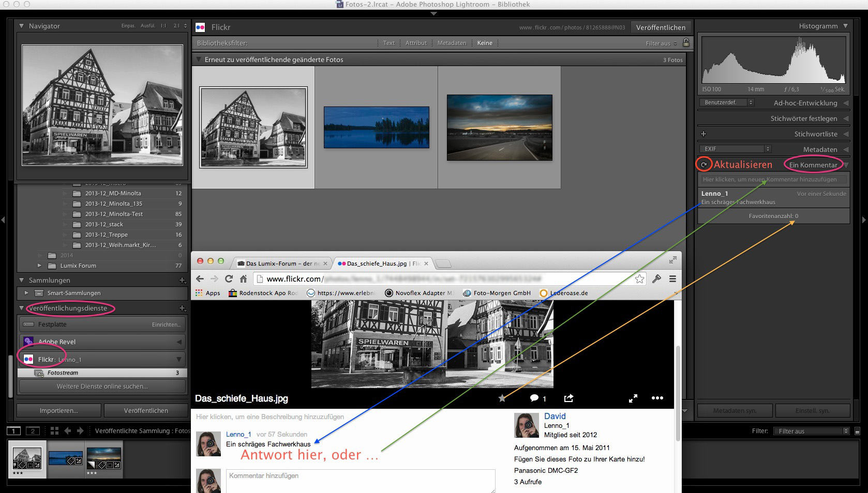Switch to grid view icon in filmstrip bar
The image size is (868, 493).
tap(54, 430)
